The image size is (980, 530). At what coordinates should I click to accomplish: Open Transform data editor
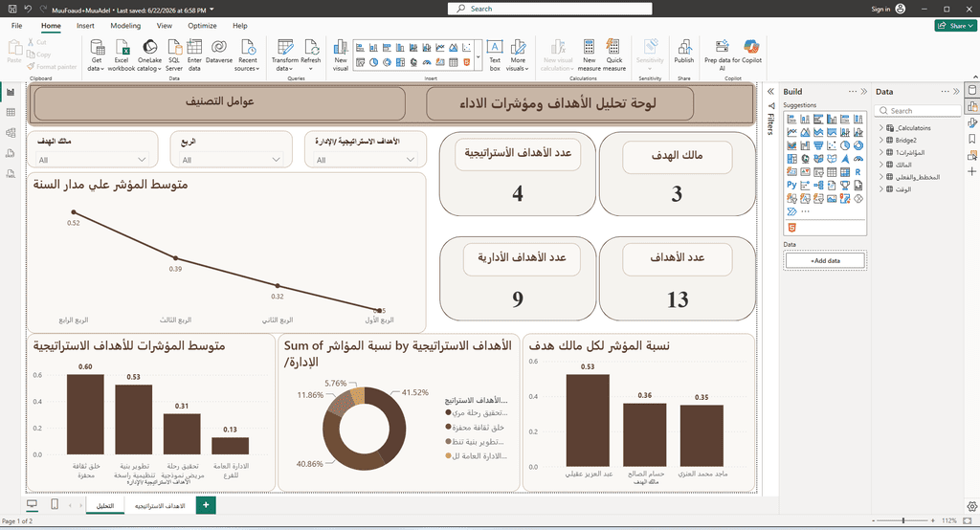pyautogui.click(x=285, y=55)
